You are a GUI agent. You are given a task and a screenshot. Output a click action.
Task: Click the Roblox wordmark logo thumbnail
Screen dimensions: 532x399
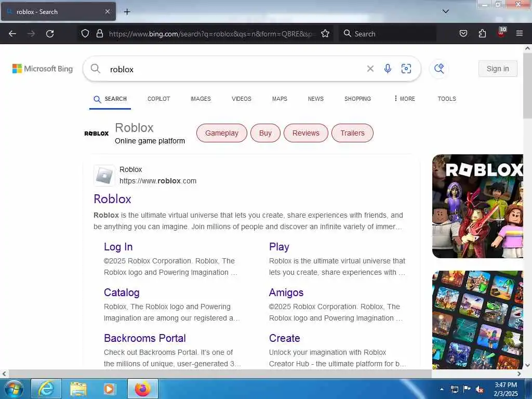click(96, 134)
